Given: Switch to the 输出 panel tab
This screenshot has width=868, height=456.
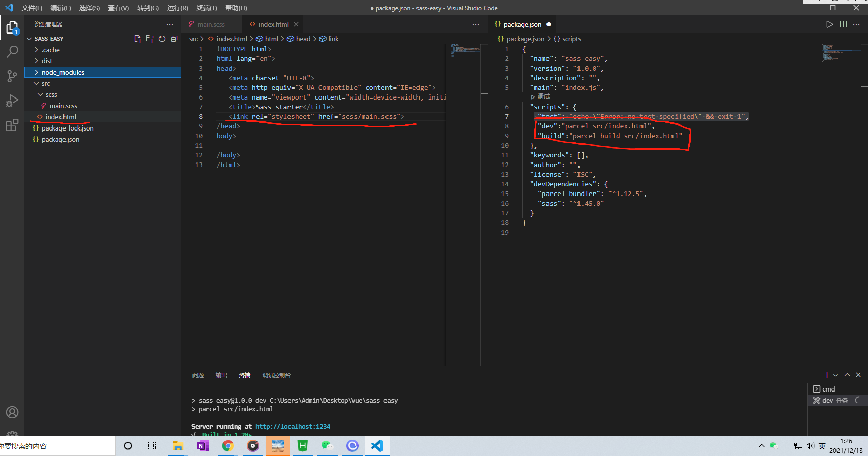Looking at the screenshot, I should pyautogui.click(x=221, y=375).
